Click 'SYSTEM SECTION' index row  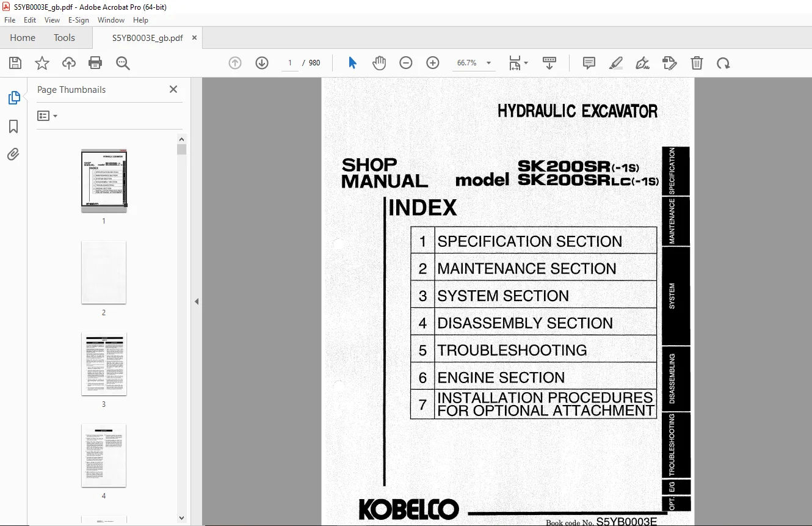click(534, 296)
